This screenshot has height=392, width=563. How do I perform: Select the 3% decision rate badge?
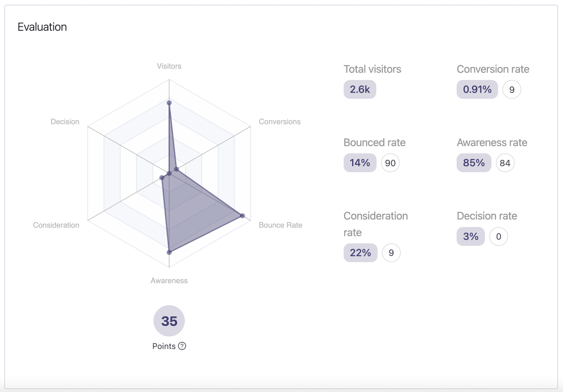click(470, 236)
